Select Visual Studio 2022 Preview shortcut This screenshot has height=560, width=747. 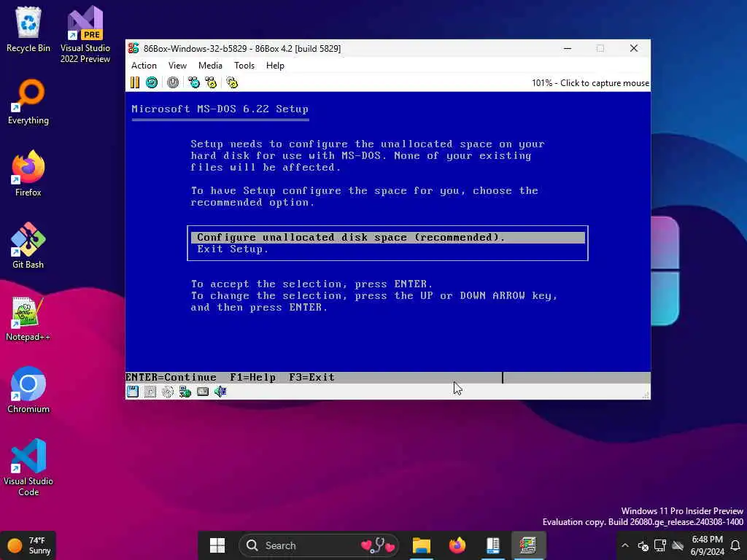click(85, 34)
